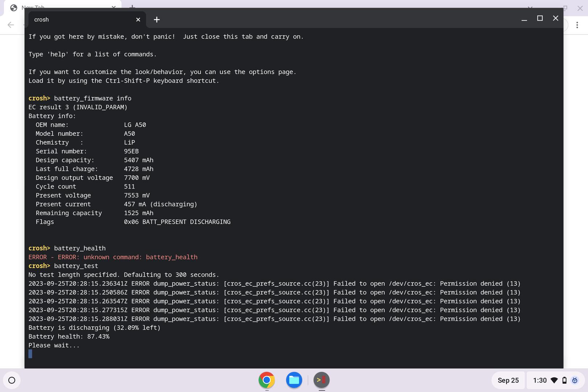
Task: Launch the Files app from shelf
Action: [294, 380]
